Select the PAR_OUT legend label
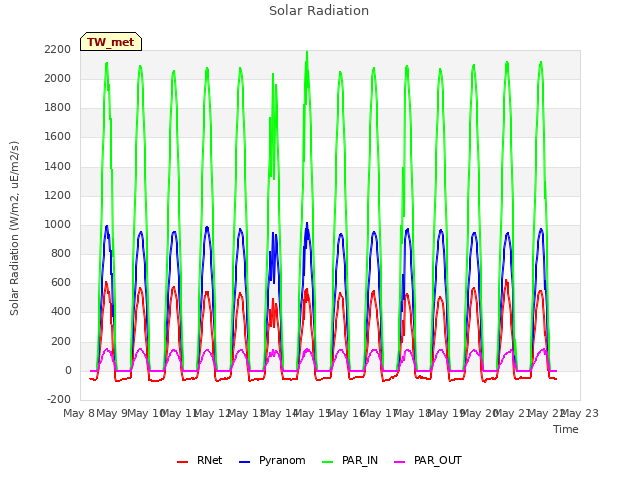The image size is (640, 480). [x=438, y=460]
